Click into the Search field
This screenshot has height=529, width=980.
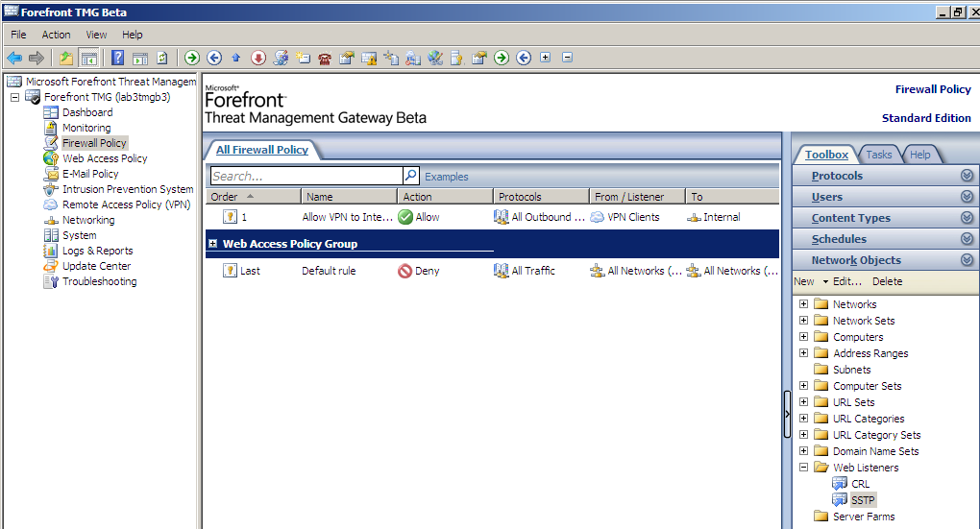click(x=306, y=176)
